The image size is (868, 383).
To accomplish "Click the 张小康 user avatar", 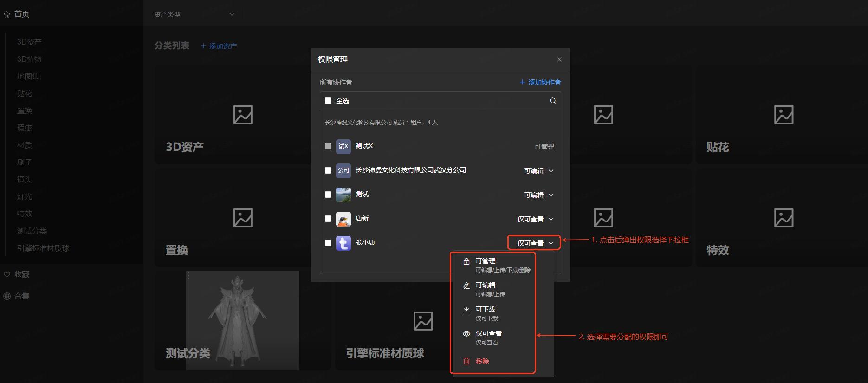I will coord(343,243).
